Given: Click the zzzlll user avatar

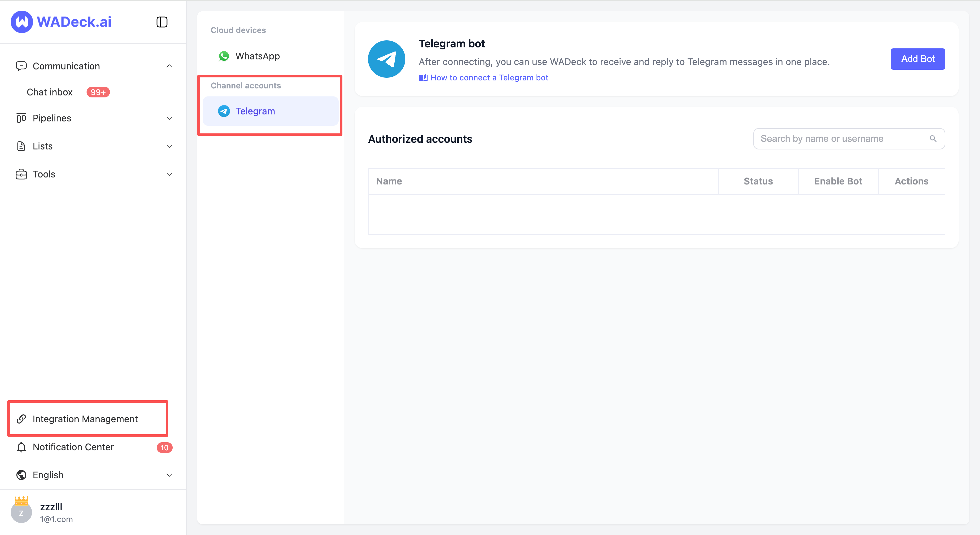Looking at the screenshot, I should (21, 512).
